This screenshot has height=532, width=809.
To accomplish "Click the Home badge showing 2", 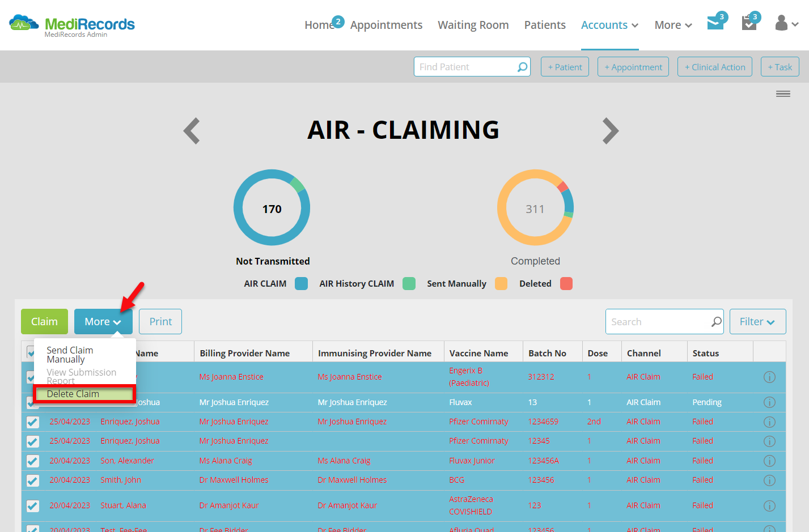I will point(338,22).
